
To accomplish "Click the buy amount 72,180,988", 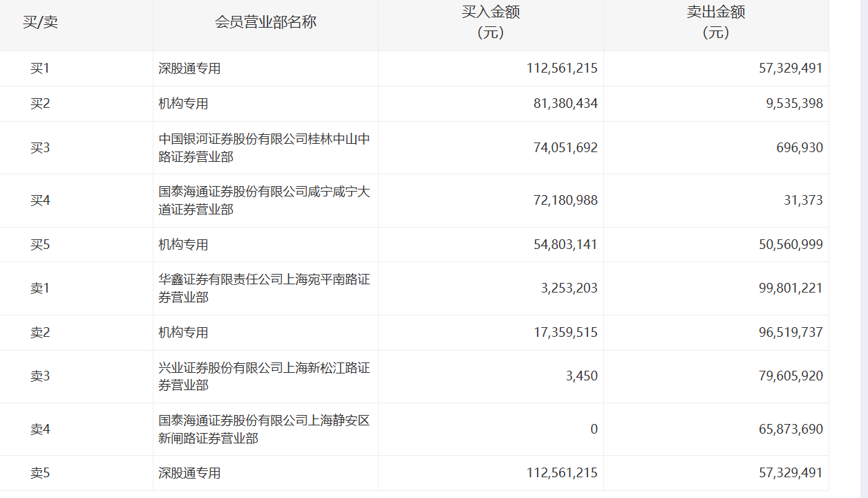I will coord(565,201).
